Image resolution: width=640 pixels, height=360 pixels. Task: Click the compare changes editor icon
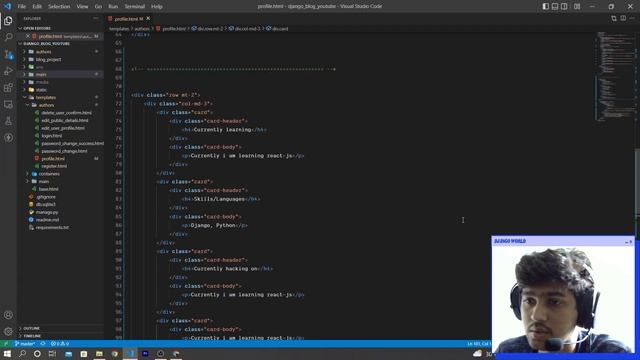coord(614,18)
